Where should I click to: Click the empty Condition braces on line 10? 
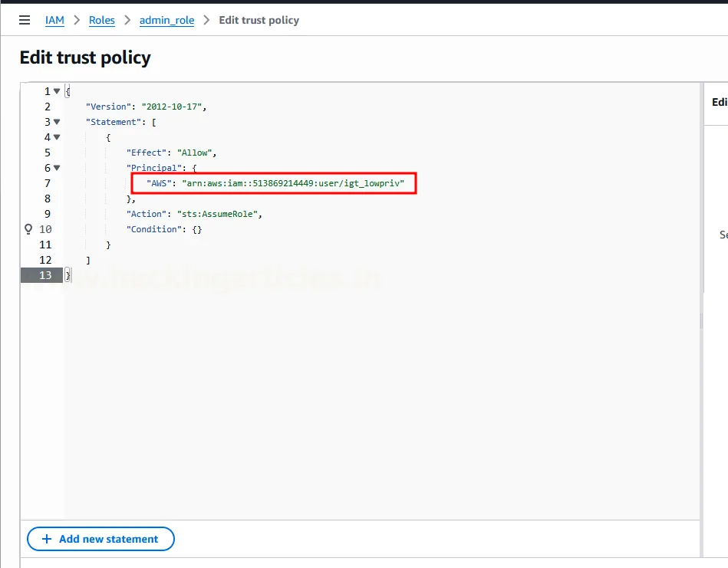pyautogui.click(x=197, y=229)
